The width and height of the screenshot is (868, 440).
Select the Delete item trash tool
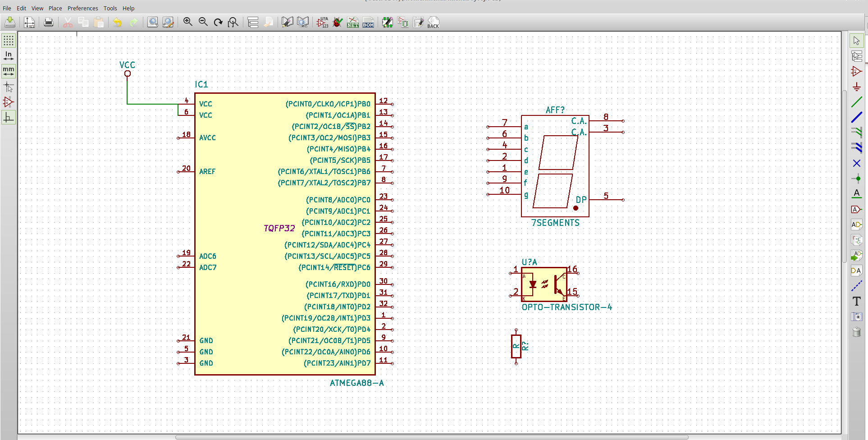coord(856,332)
